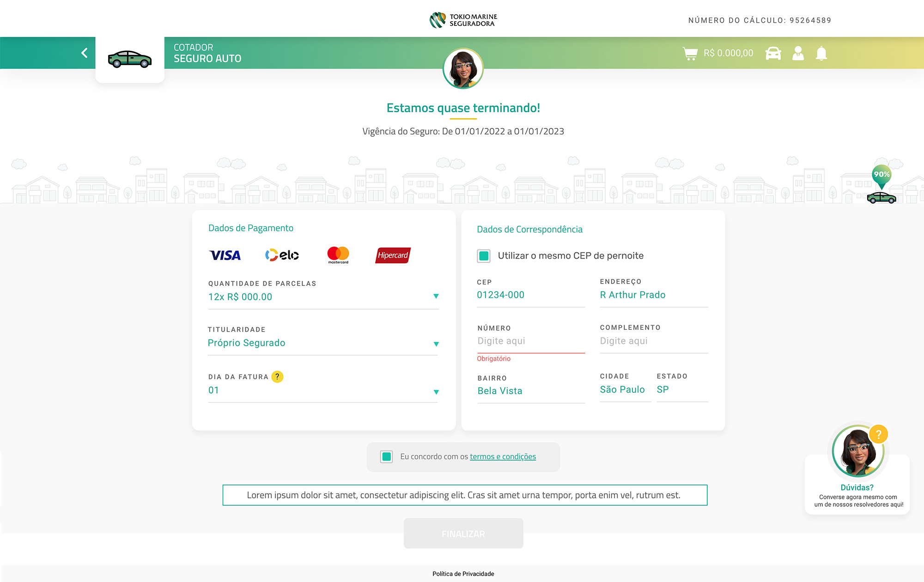The image size is (924, 582).
Task: Click the car icon in header bar
Action: point(773,54)
